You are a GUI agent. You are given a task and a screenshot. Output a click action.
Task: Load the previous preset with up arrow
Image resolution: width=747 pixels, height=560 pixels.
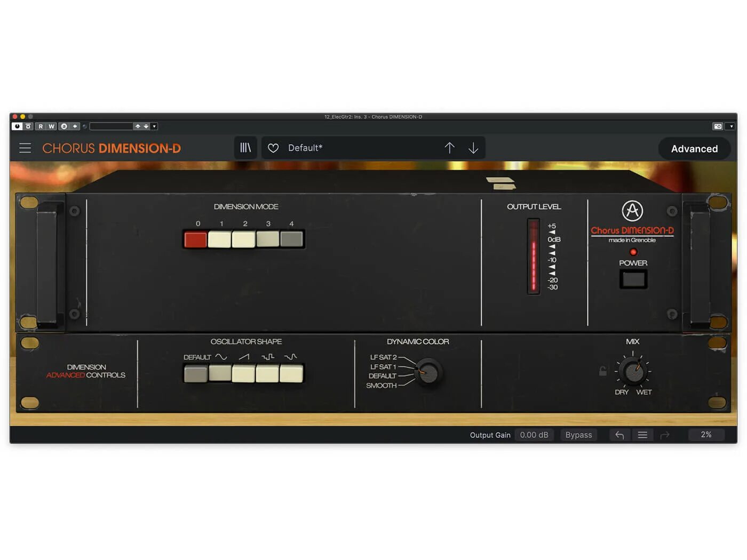pyautogui.click(x=449, y=148)
